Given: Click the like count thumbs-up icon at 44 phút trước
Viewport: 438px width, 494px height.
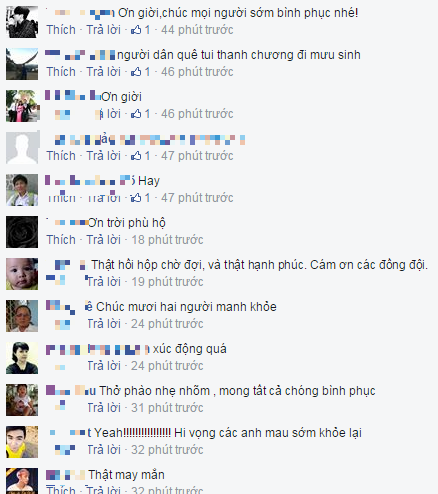Looking at the screenshot, I should tap(136, 30).
